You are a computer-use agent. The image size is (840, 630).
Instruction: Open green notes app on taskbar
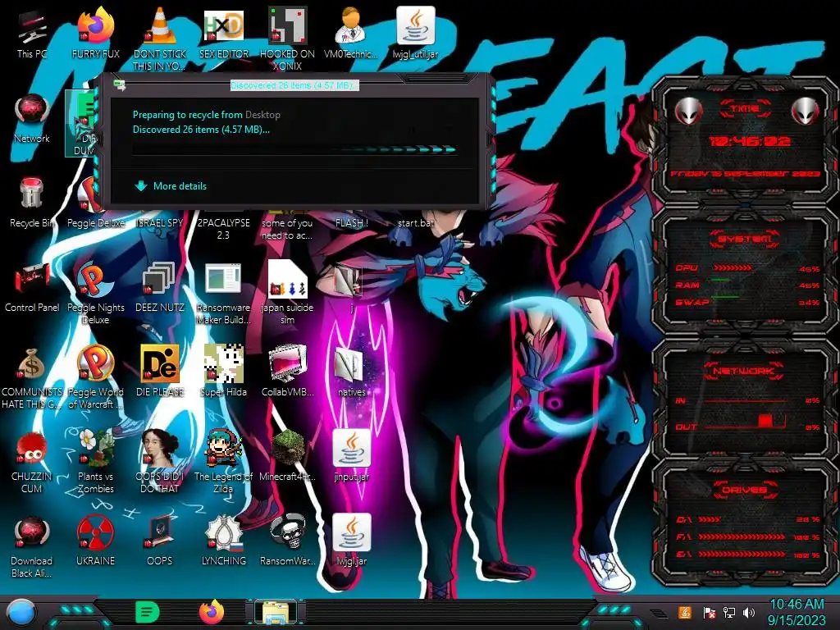[x=147, y=612]
